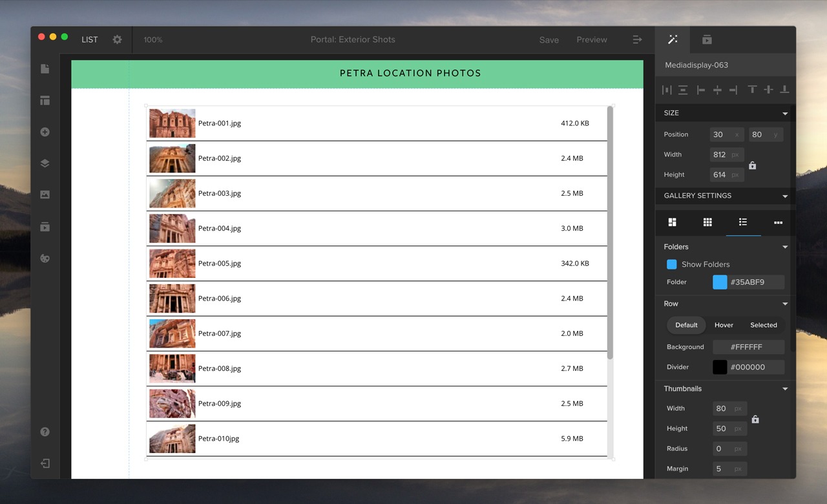The height and width of the screenshot is (504, 827).
Task: Click the Thumbnails Width 80 field
Action: point(729,408)
